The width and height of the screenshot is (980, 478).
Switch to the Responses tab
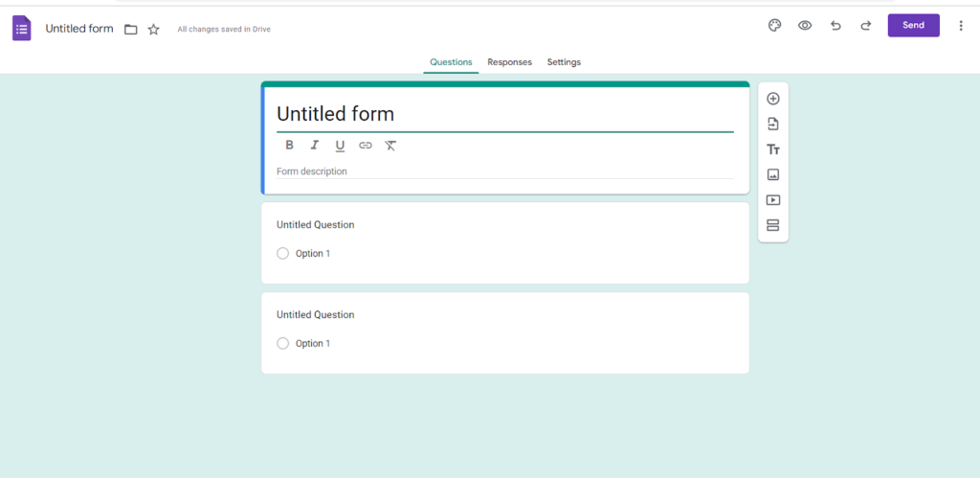509,62
